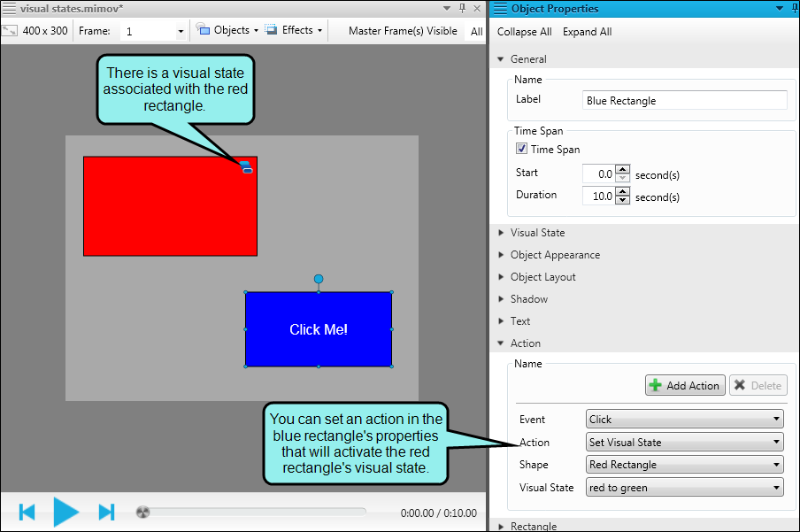The width and height of the screenshot is (800, 532).
Task: Open the visual states.mimov window options arrow
Action: pyautogui.click(x=447, y=9)
